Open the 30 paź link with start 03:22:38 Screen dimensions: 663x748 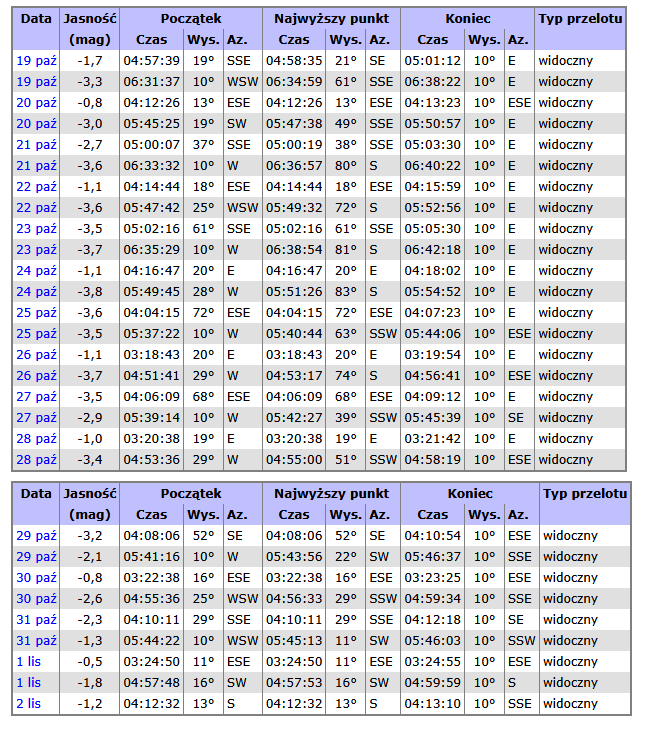pos(36,577)
